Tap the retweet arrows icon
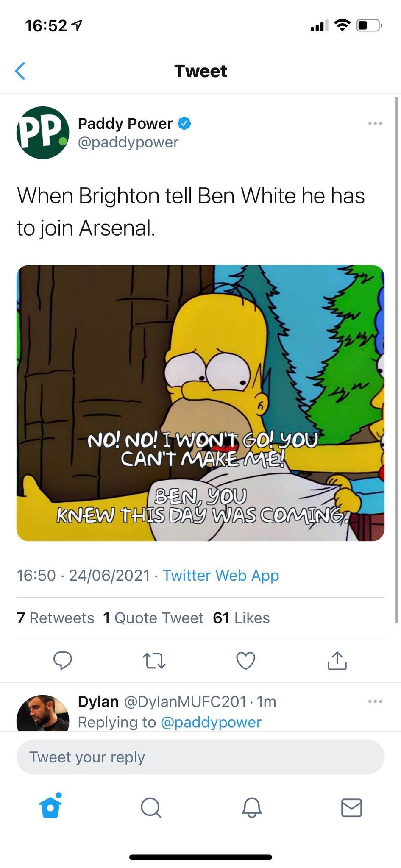Image resolution: width=401 pixels, height=868 pixels. (154, 661)
